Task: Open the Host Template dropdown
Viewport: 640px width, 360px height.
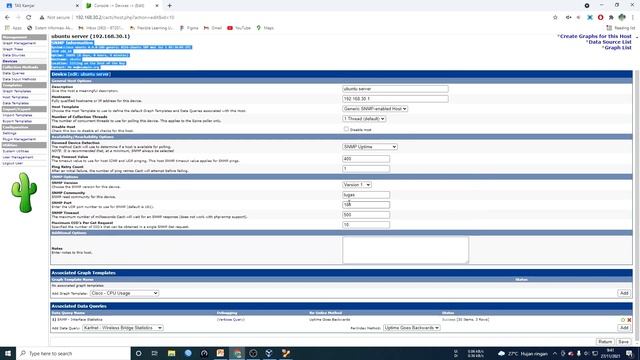Action: (x=375, y=109)
